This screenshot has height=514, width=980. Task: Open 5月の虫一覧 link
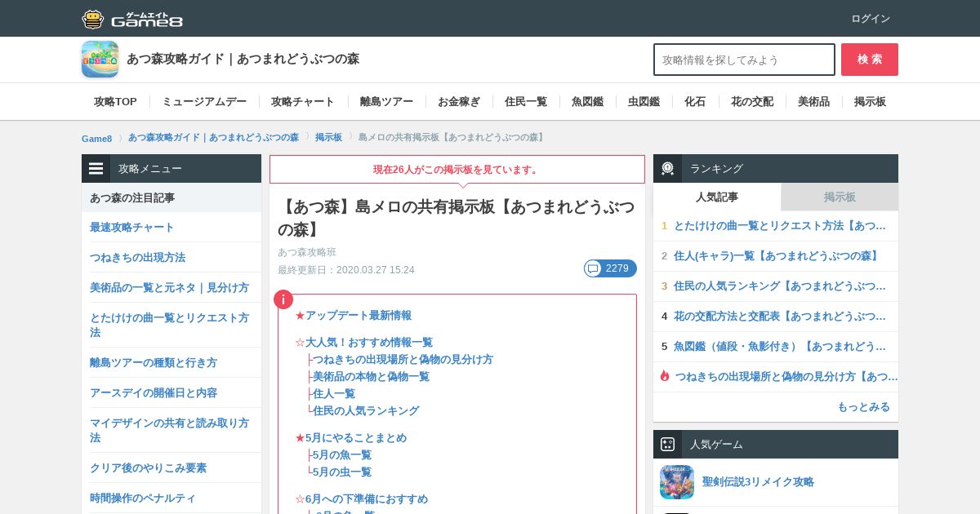(x=342, y=472)
